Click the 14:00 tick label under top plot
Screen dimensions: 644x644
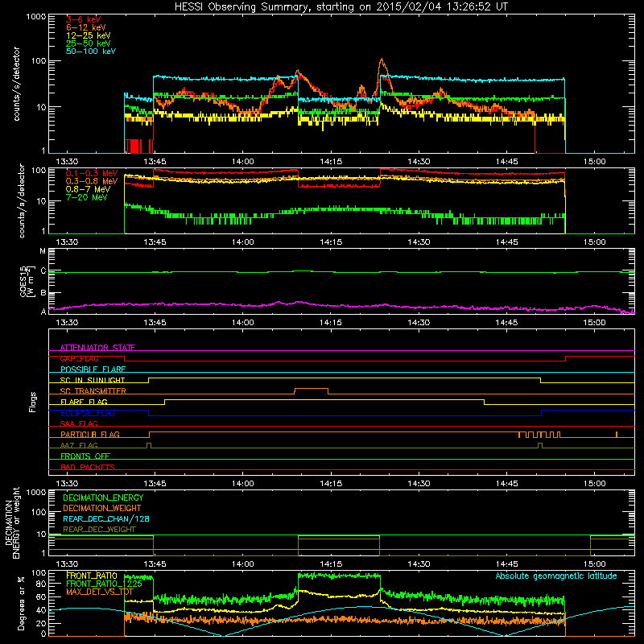point(243,162)
